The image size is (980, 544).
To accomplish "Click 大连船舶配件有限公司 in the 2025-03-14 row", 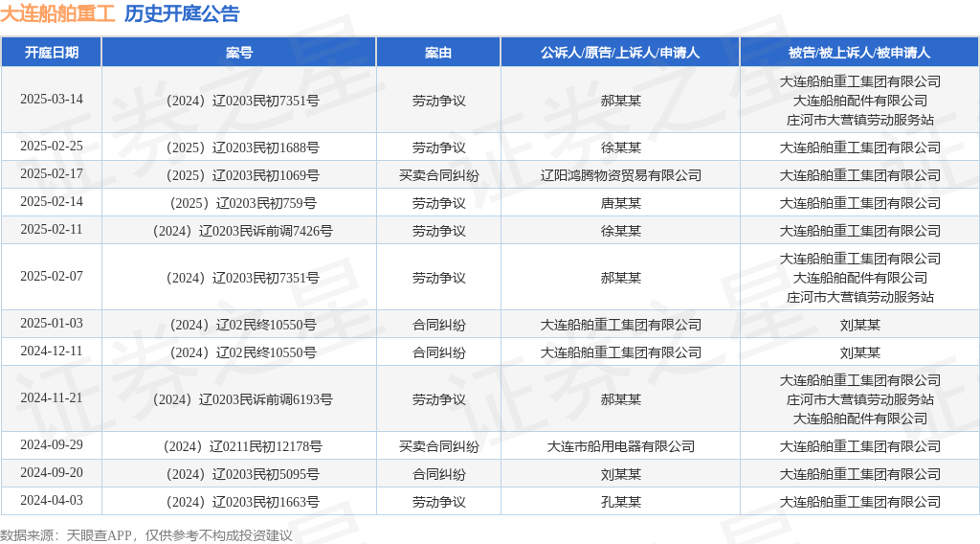I will [x=860, y=101].
